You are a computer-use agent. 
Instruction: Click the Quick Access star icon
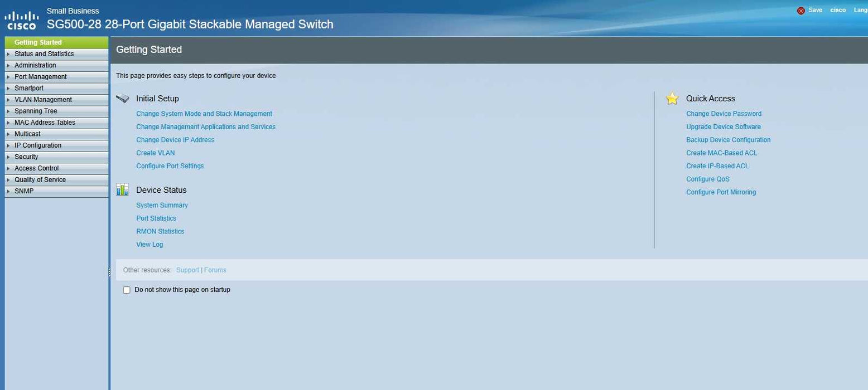pyautogui.click(x=672, y=99)
